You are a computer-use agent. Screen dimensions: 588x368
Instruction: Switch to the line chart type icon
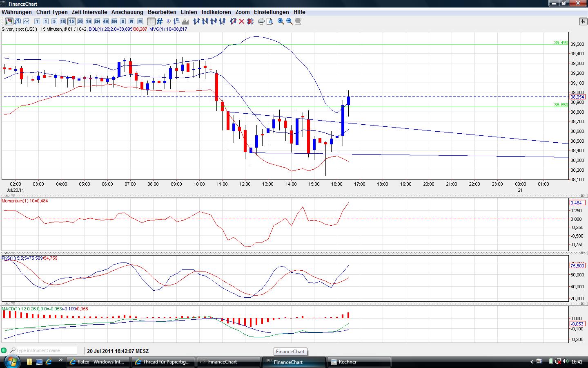(27, 21)
